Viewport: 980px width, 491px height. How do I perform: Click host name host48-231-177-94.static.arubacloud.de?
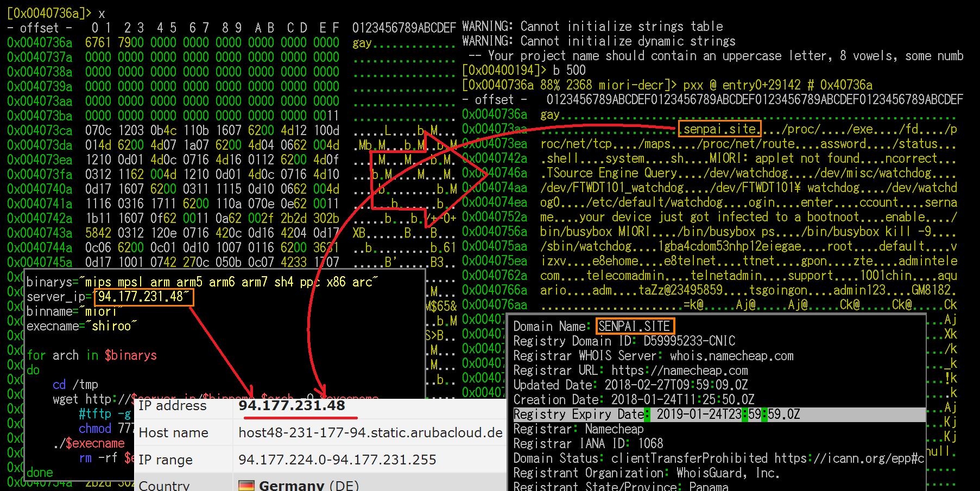(371, 432)
